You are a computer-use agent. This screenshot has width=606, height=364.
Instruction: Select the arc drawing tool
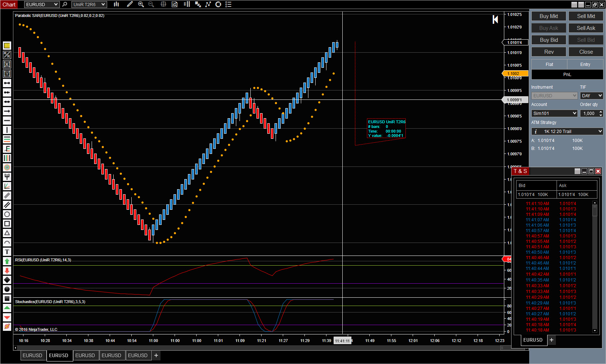point(7,242)
